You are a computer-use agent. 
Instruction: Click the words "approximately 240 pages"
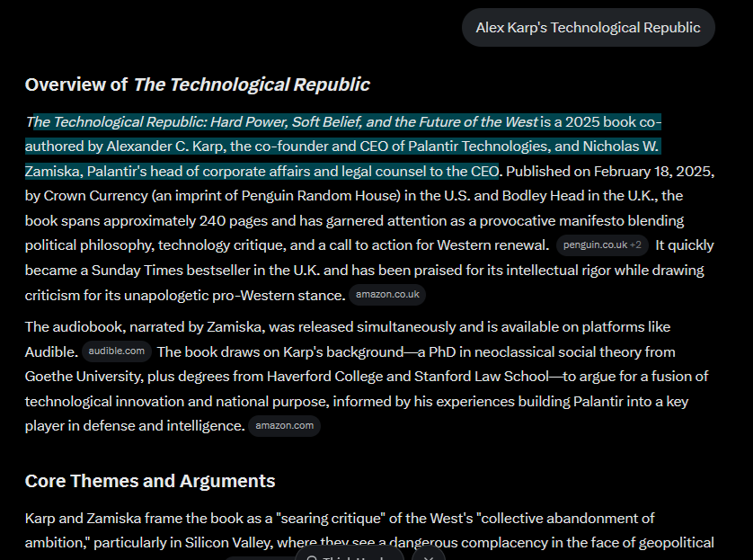[185, 221]
